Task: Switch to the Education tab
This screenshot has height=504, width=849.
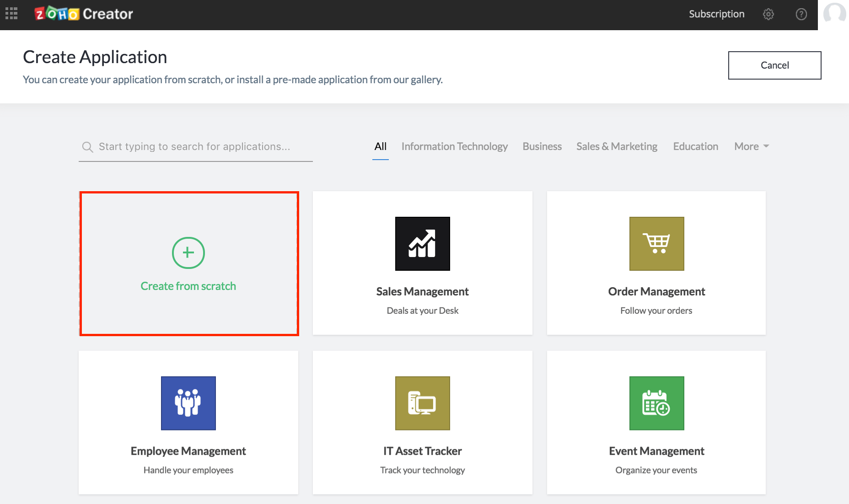Action: (x=695, y=146)
